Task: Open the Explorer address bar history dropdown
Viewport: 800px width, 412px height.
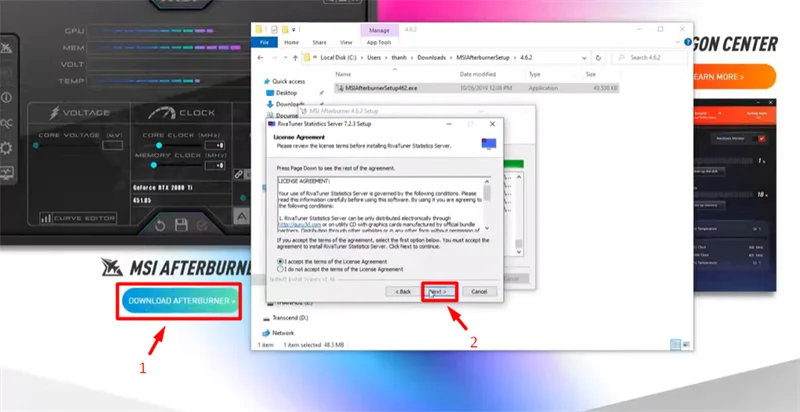Action: click(584, 58)
